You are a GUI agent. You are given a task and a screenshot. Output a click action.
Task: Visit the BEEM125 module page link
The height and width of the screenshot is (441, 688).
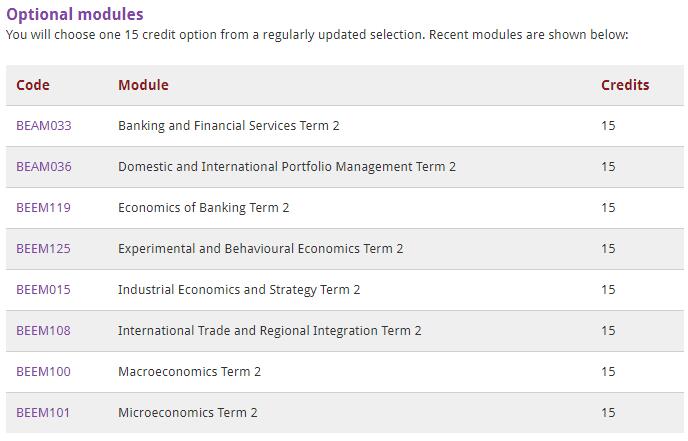pyautogui.click(x=44, y=249)
